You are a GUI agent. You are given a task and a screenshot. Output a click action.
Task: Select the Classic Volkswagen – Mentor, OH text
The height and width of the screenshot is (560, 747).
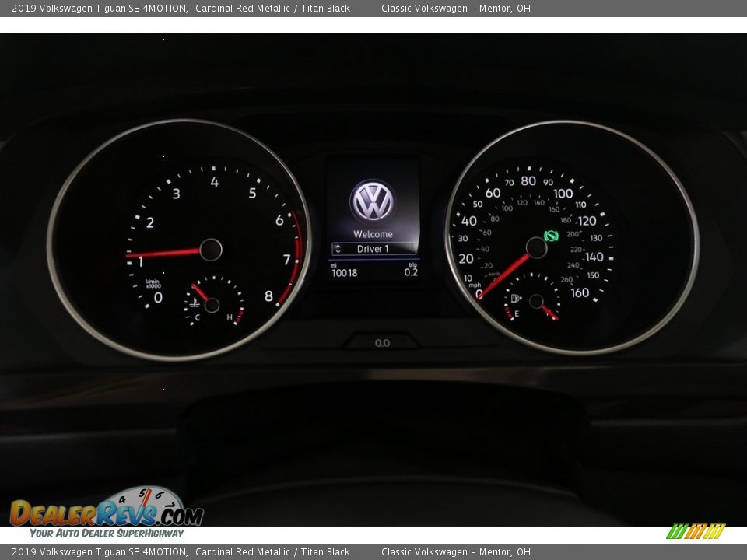(x=459, y=9)
